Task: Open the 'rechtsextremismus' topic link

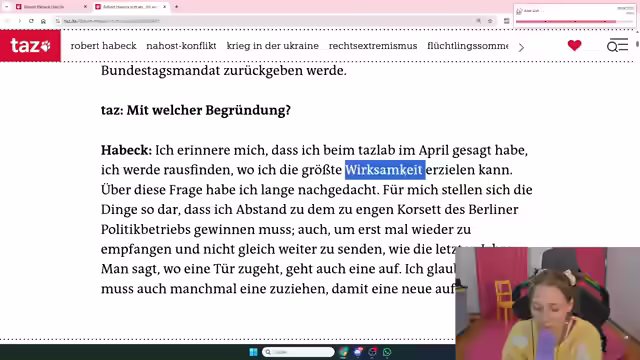Action: [x=373, y=46]
